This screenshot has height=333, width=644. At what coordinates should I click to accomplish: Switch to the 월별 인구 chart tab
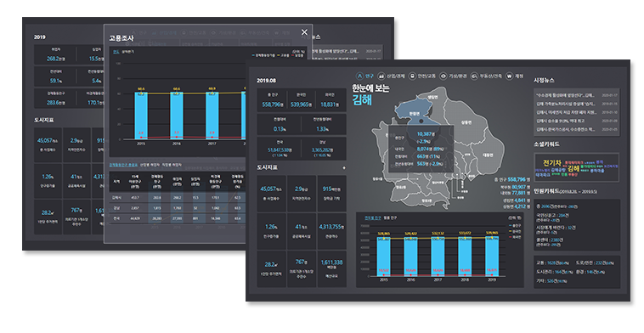390,218
